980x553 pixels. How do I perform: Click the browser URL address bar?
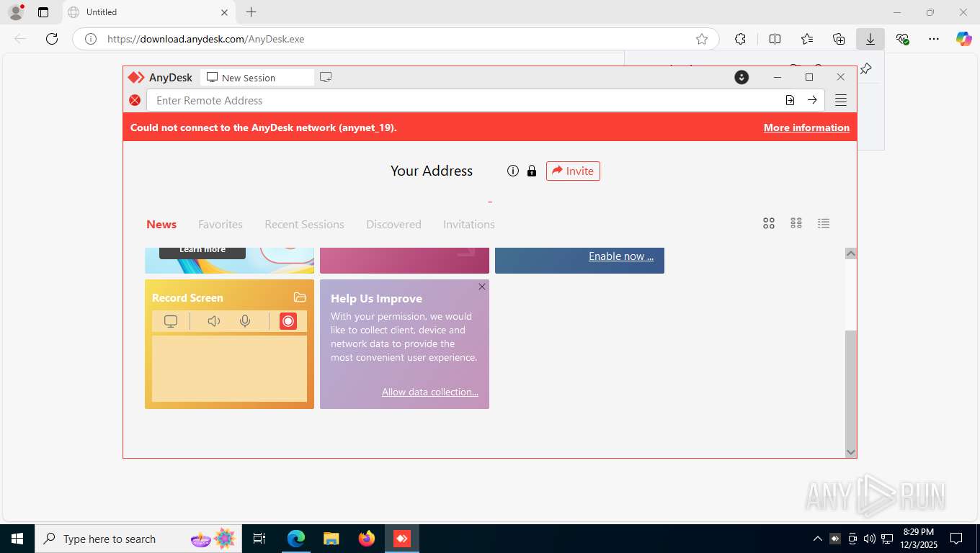coord(395,39)
